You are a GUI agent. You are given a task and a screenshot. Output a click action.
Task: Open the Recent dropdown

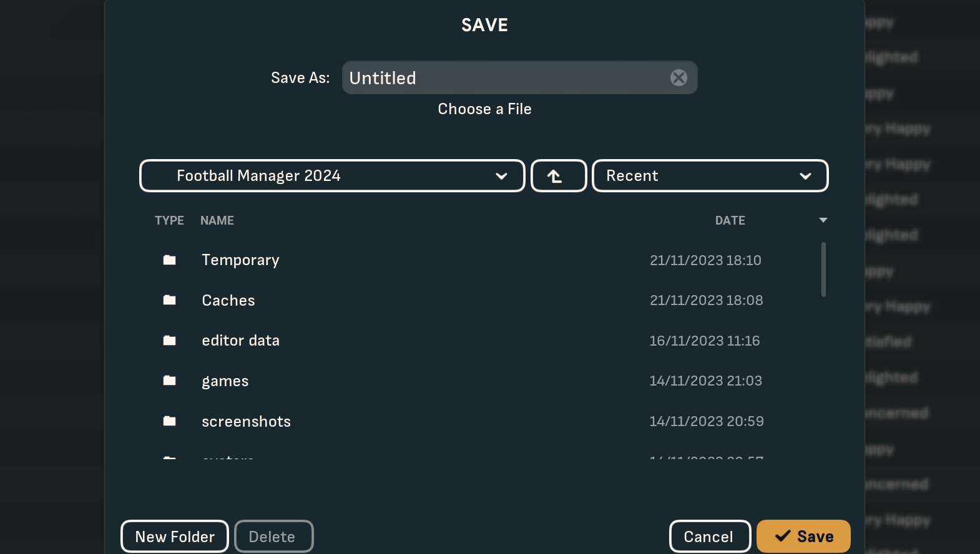[710, 176]
